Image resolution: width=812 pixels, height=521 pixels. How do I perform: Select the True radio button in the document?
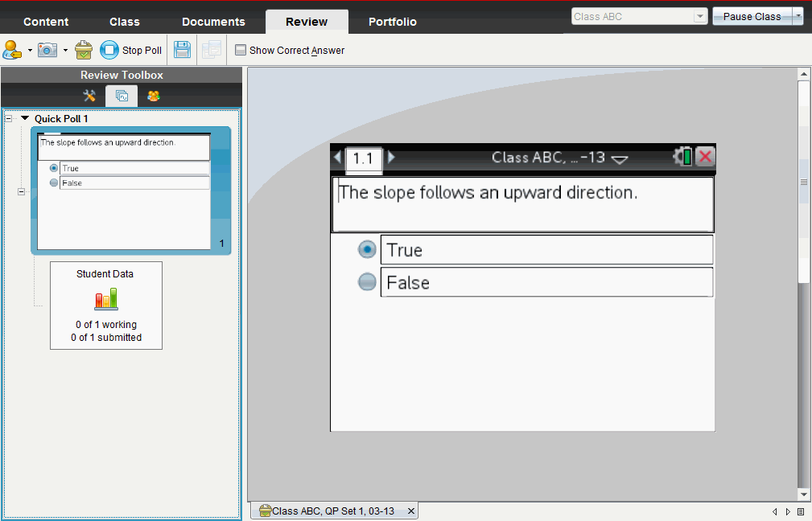click(367, 250)
